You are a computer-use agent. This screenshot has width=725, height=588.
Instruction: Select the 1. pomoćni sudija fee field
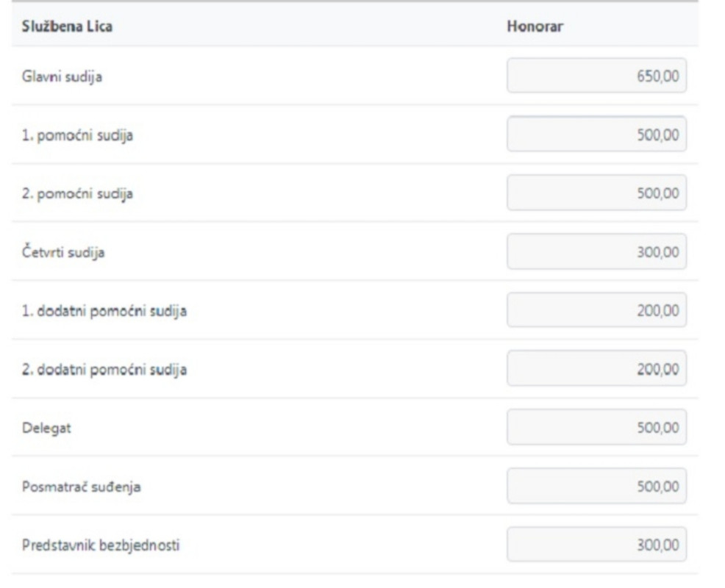pos(596,134)
